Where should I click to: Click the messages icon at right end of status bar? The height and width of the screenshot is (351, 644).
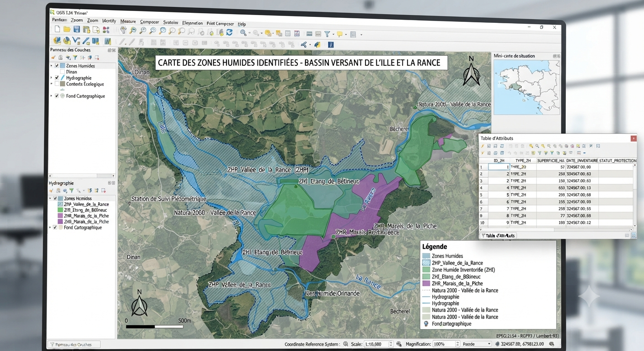pos(552,344)
